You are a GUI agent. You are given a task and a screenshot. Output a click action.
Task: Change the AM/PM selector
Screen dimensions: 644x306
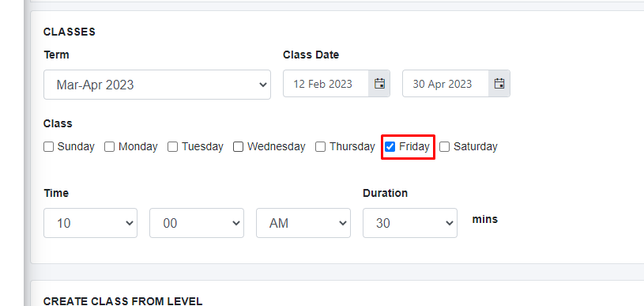coord(303,223)
